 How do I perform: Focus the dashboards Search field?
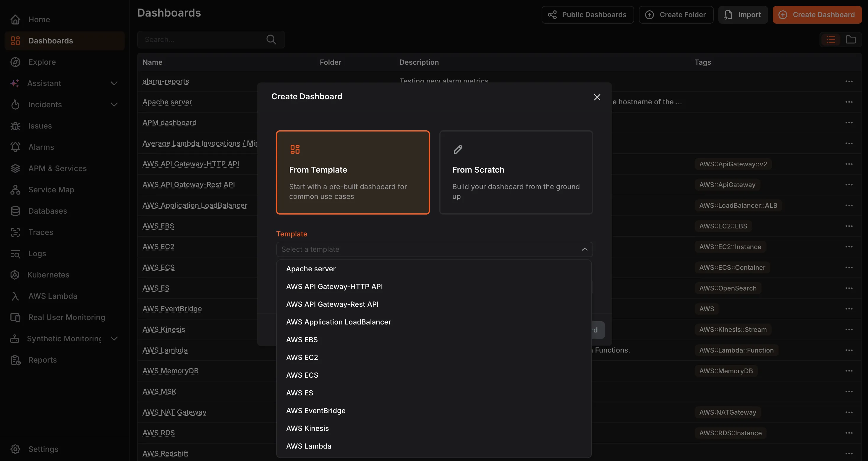(211, 40)
